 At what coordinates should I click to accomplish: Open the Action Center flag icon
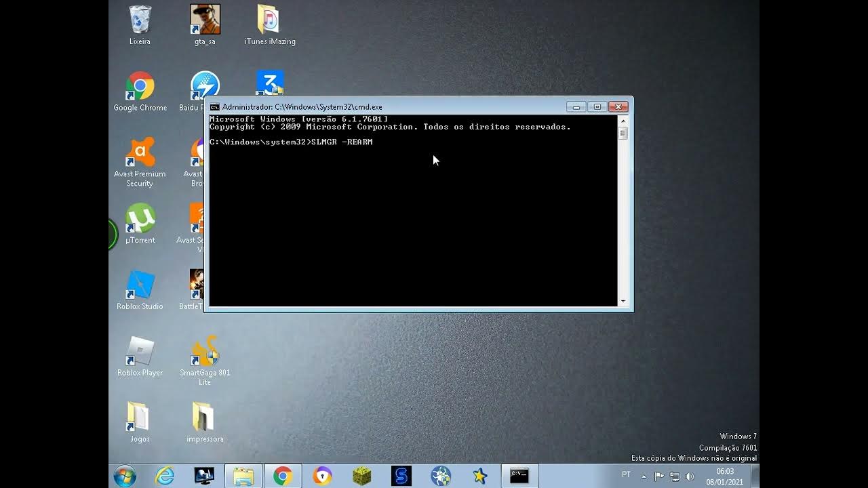[x=659, y=476]
